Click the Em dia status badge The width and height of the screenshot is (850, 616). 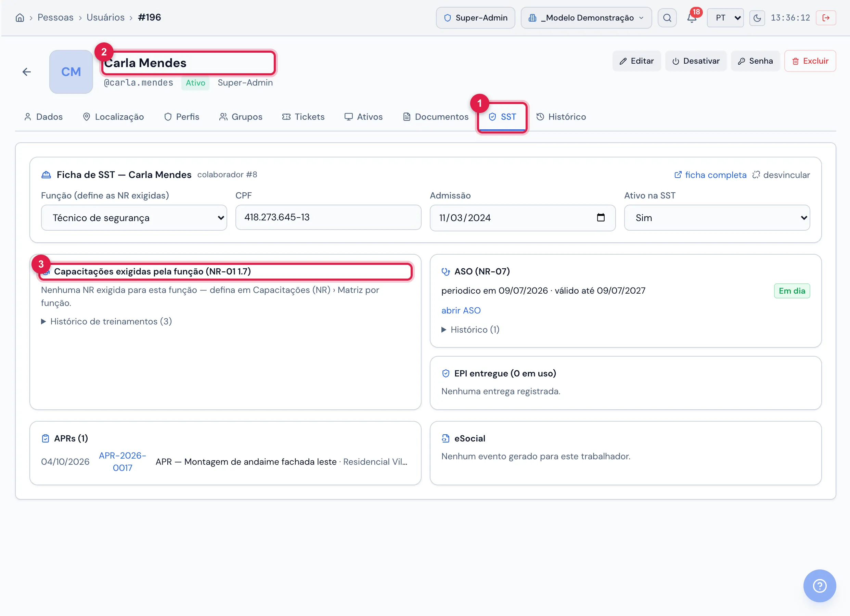coord(792,291)
